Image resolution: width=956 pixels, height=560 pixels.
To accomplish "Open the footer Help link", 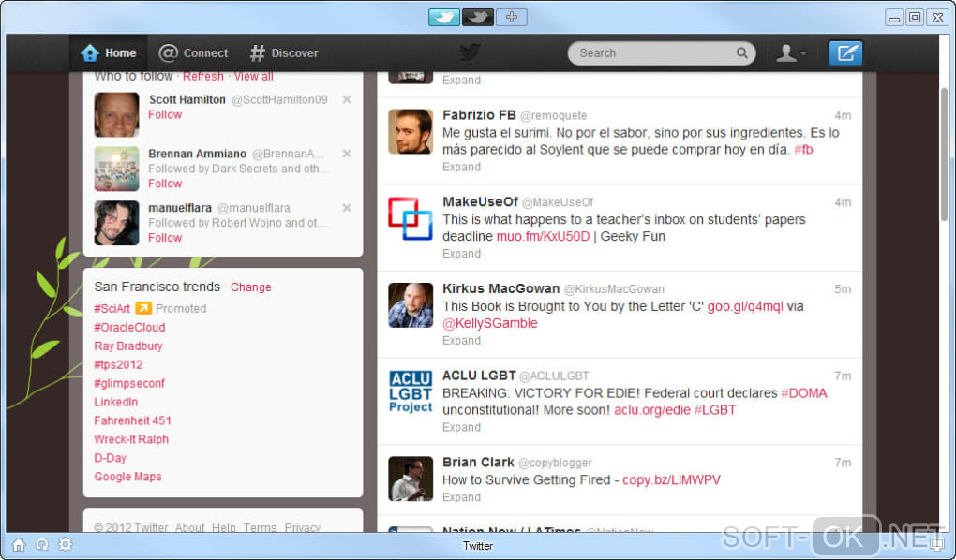I will point(224,528).
